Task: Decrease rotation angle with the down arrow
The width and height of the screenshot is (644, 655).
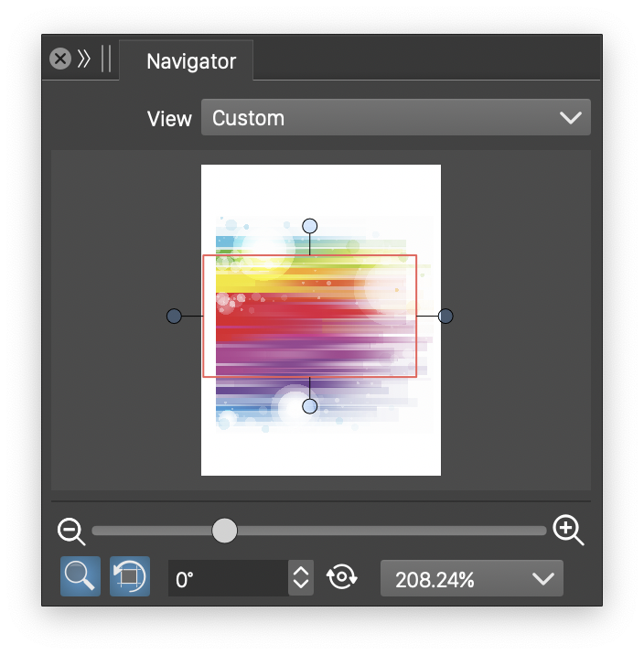Action: [x=301, y=585]
